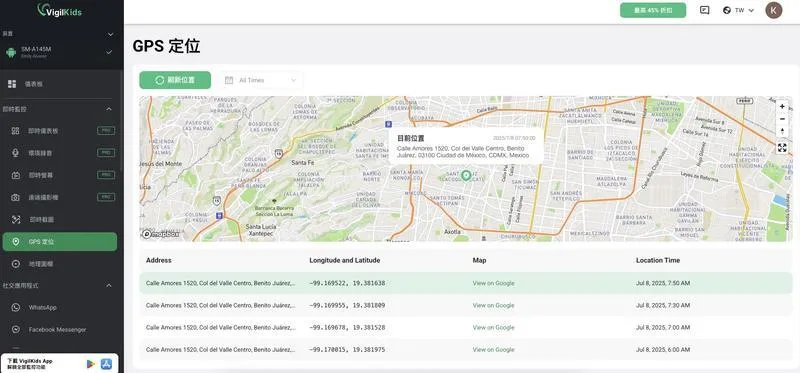Click the current location popup on map
Viewport: 800px width, 373px height.
466,146
